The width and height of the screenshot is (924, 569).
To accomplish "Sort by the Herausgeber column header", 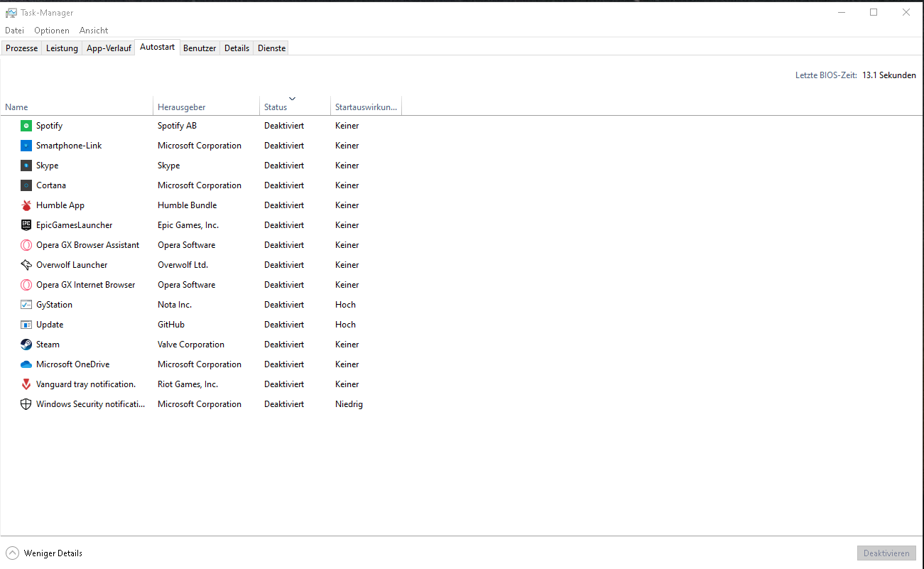I will pyautogui.click(x=207, y=105).
